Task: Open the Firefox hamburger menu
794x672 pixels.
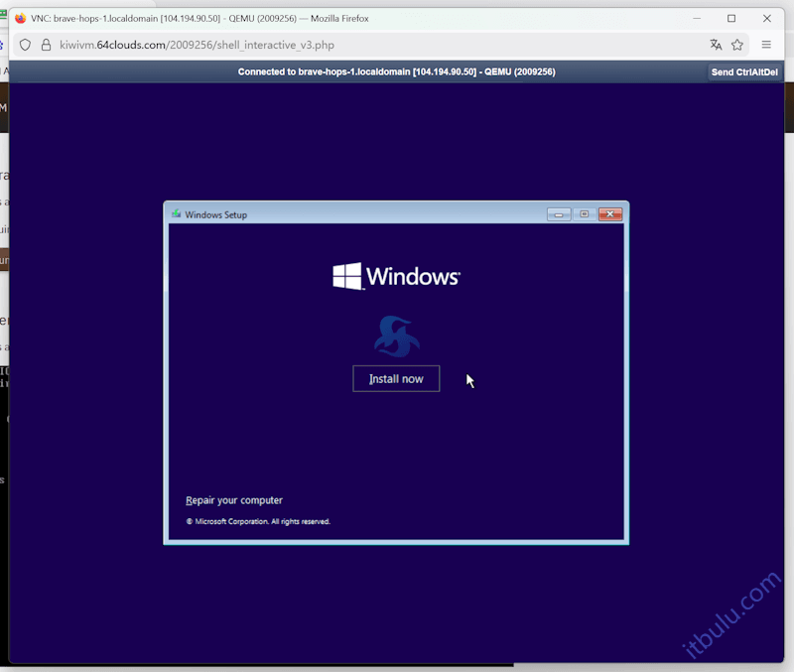Action: coord(765,45)
